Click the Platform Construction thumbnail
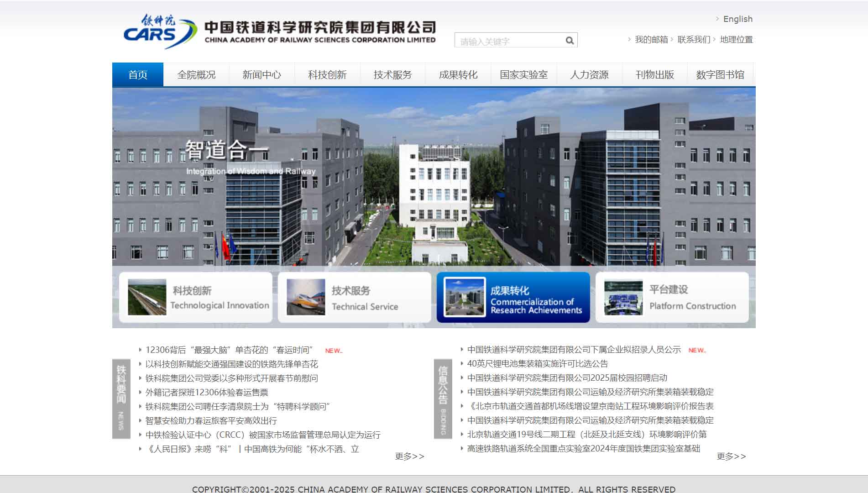Image resolution: width=868 pixels, height=493 pixels. pos(623,298)
